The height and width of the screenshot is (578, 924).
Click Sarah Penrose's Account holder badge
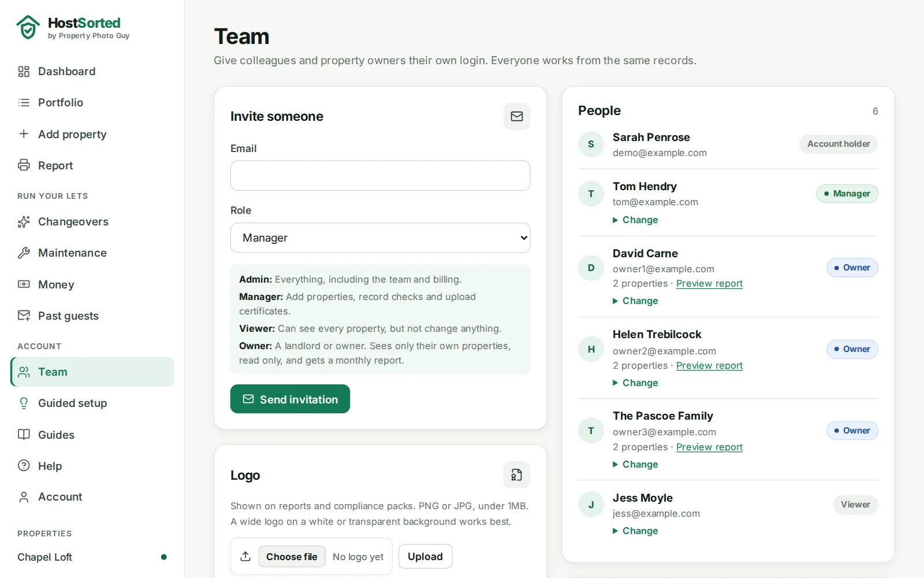(839, 144)
